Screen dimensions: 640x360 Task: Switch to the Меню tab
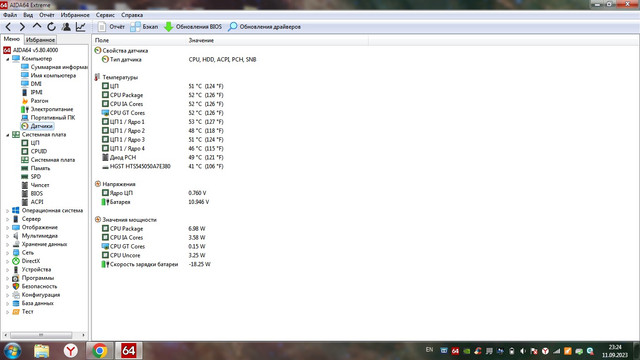(12, 39)
